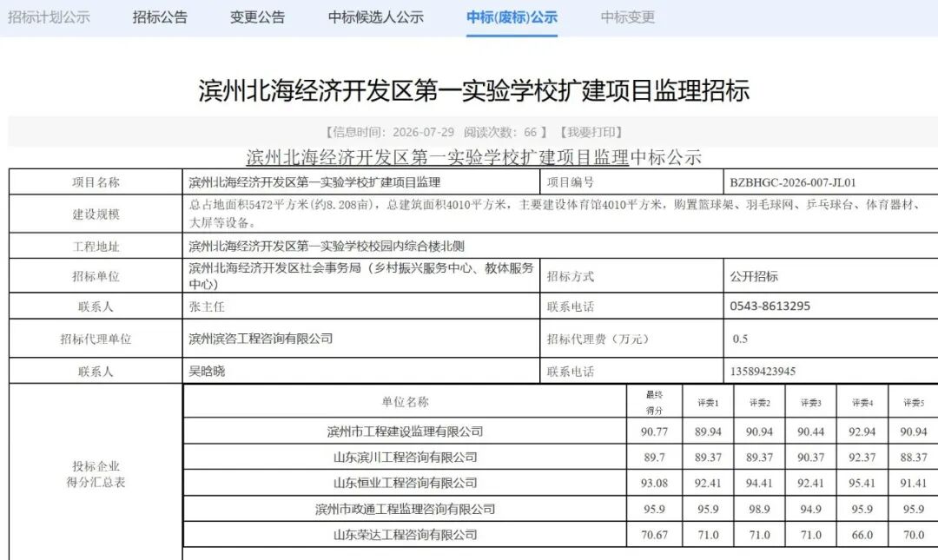The height and width of the screenshot is (560, 938).
Task: Click final score 70.67
Action: pos(655,535)
